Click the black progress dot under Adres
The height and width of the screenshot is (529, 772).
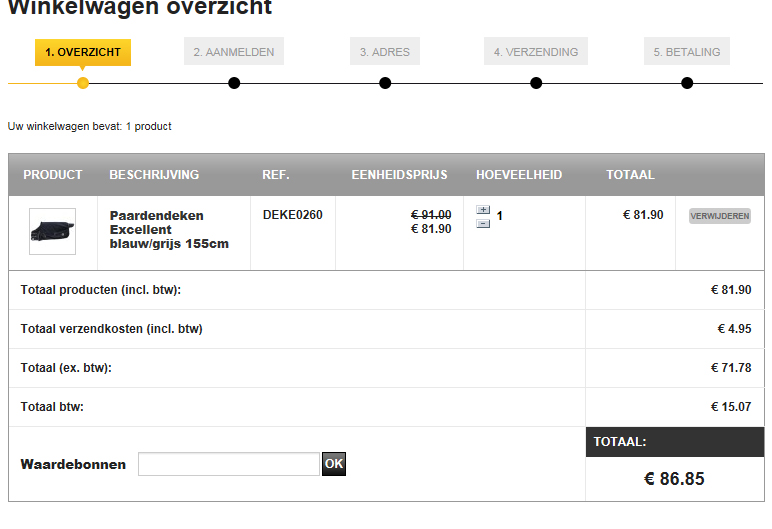tap(385, 83)
